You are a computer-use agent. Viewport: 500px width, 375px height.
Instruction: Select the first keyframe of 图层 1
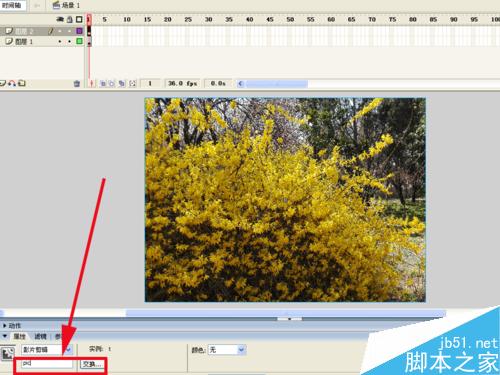(89, 42)
